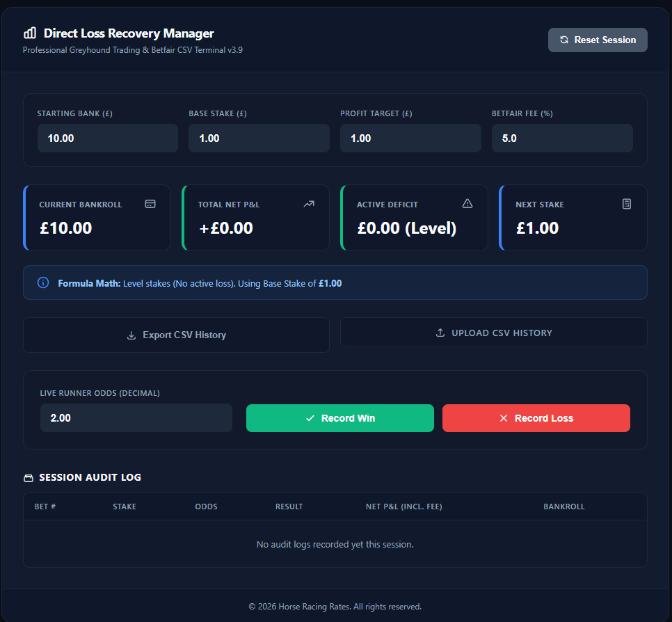Click the STARTING BANK (£) label

74,113
